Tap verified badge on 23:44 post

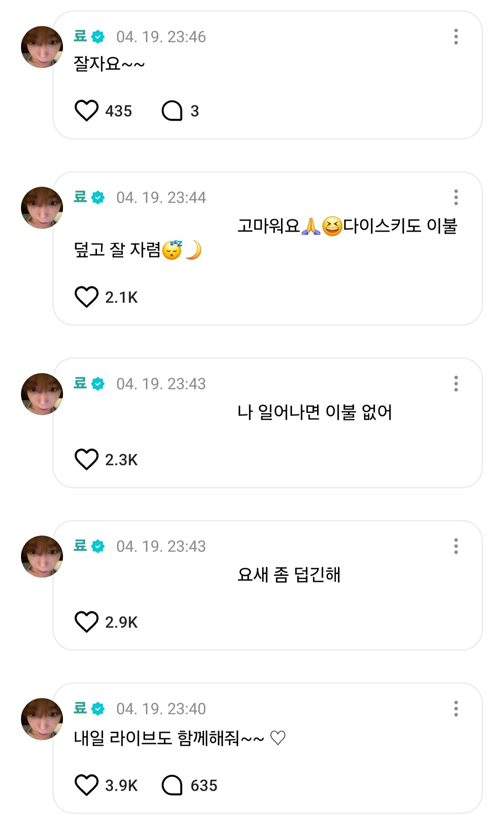(98, 197)
